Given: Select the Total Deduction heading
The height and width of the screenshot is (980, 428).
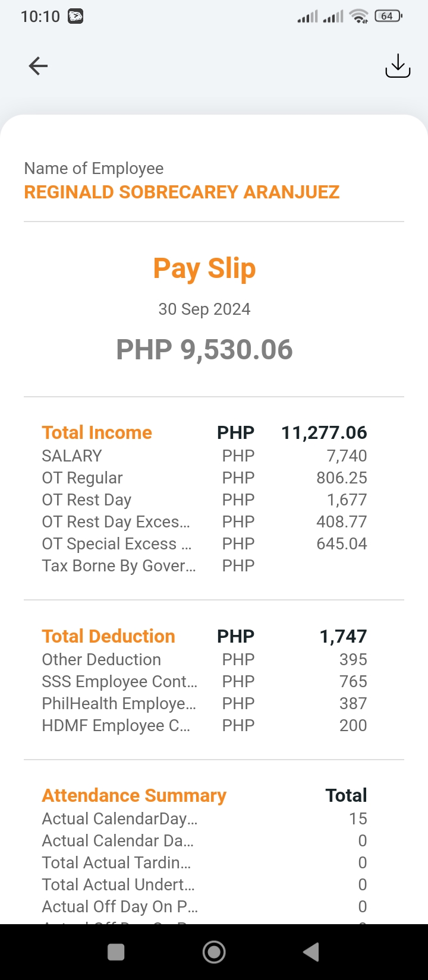Looking at the screenshot, I should click(x=108, y=636).
